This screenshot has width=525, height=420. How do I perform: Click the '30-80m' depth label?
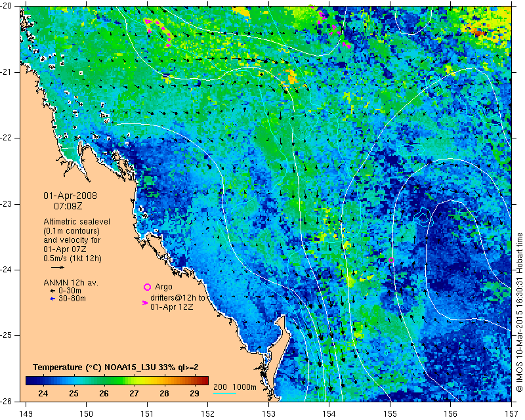72,299
